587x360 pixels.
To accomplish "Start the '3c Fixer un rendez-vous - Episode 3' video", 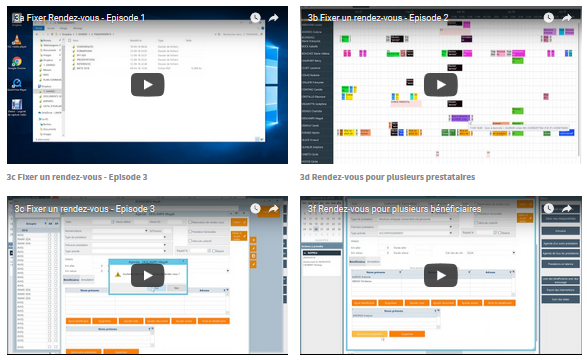I will (x=147, y=276).
